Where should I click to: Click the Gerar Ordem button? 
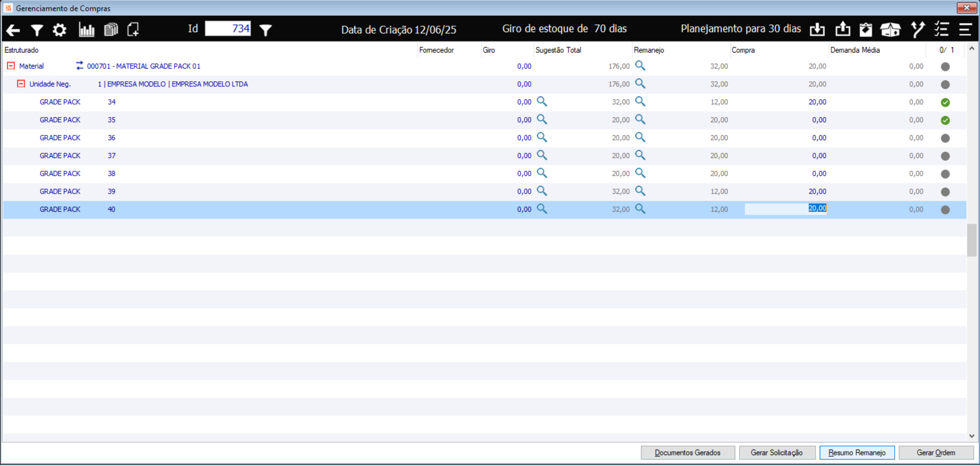point(936,453)
